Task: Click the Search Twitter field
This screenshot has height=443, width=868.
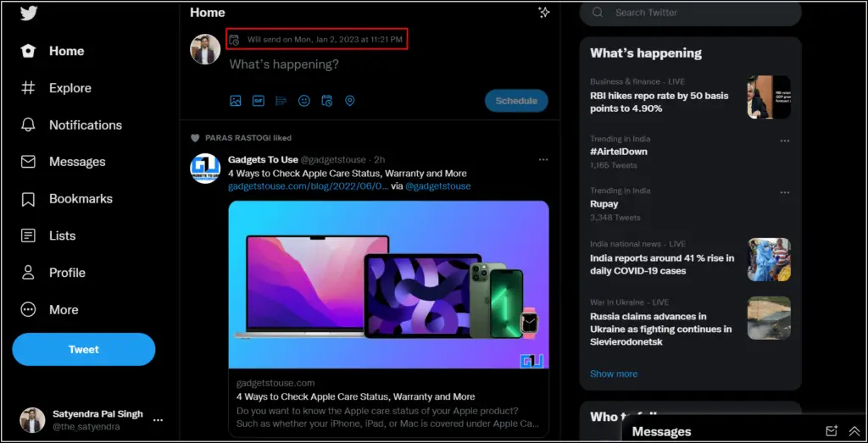Action: [690, 13]
